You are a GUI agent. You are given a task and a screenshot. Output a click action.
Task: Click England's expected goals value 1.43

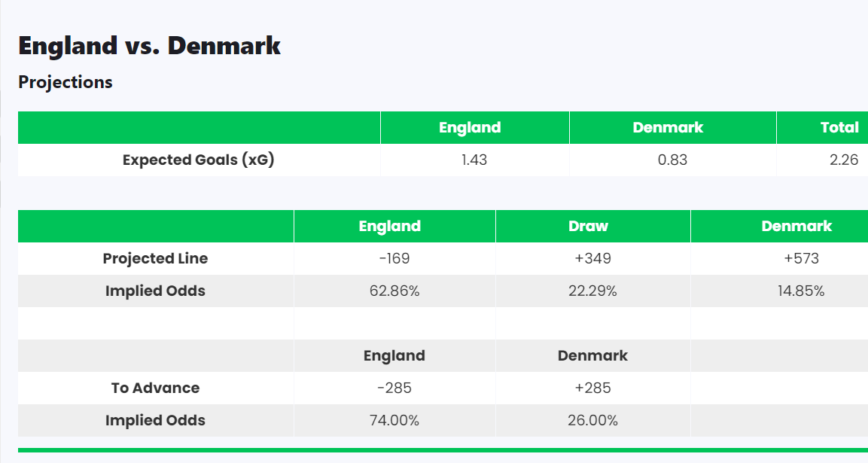point(474,160)
